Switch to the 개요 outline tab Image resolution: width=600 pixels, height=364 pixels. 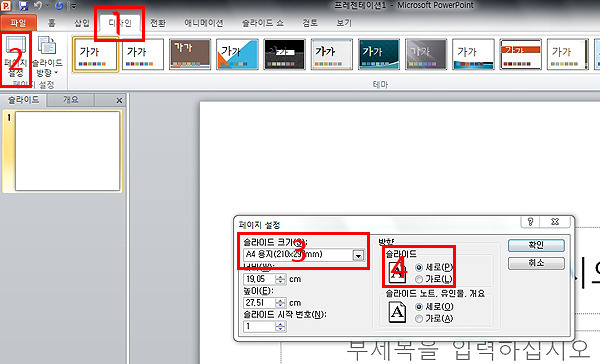pyautogui.click(x=70, y=100)
